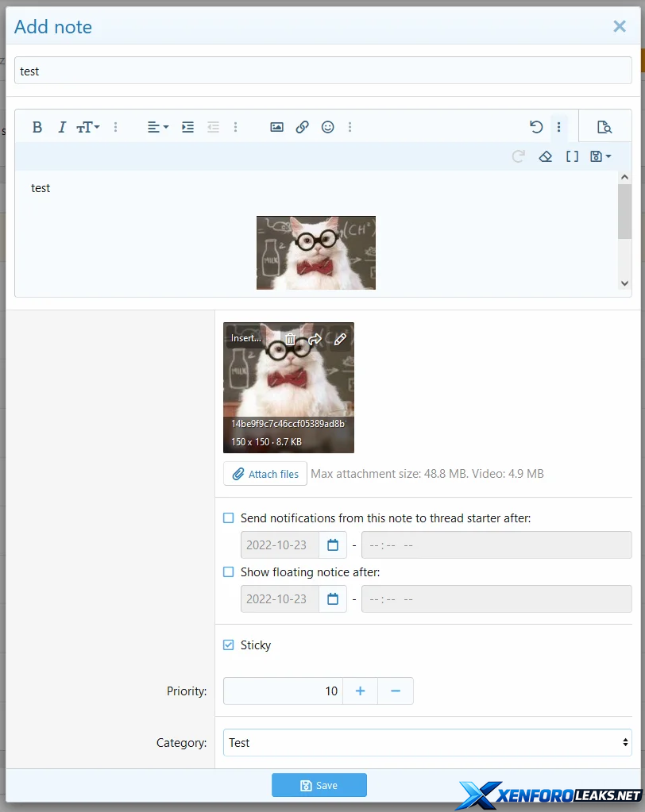Screen dimensions: 645x812
Task: Click the undo icon in editor
Action: pos(536,127)
